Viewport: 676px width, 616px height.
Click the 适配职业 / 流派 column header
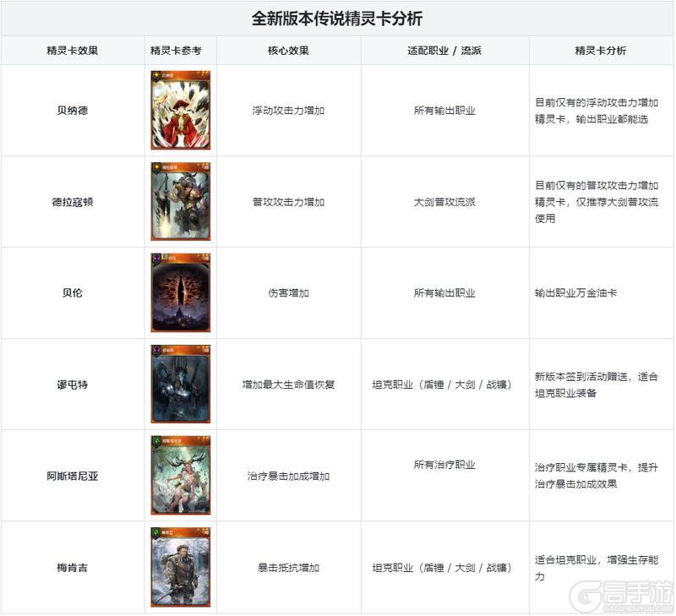(444, 50)
